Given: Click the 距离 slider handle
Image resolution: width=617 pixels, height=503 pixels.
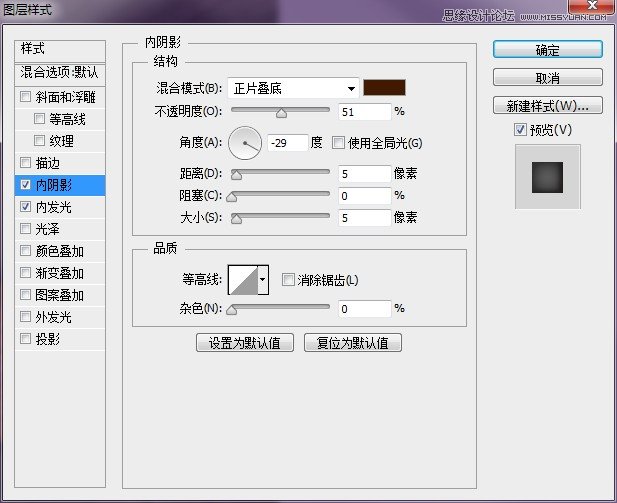Looking at the screenshot, I should [236, 175].
